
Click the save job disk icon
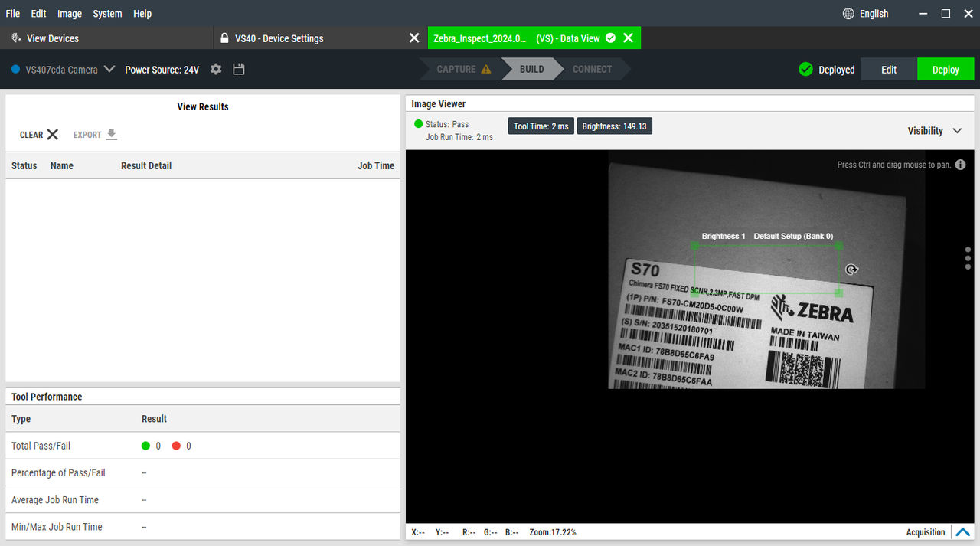coord(239,69)
